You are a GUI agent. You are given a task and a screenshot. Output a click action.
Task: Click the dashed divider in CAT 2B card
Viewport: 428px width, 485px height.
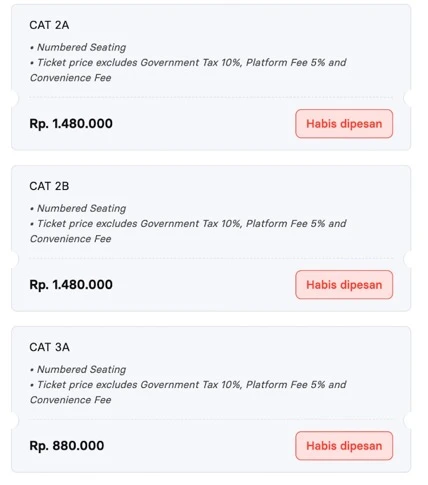(211, 258)
